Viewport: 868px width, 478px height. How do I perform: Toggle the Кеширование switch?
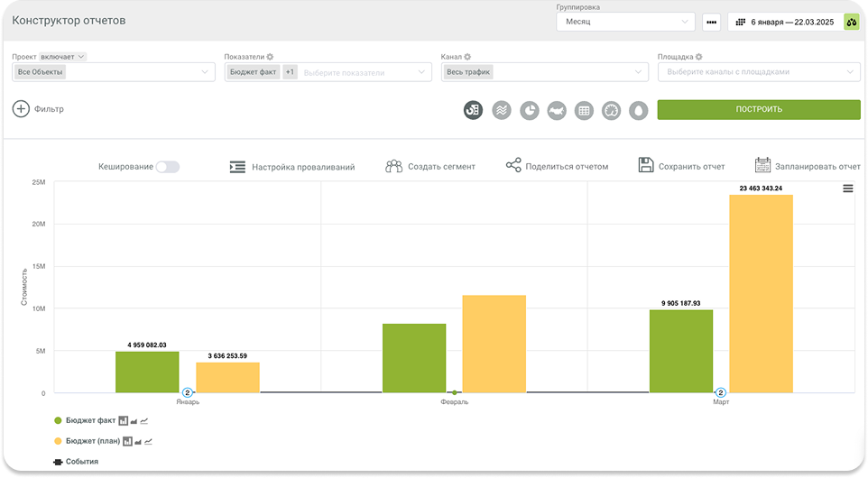[168, 167]
